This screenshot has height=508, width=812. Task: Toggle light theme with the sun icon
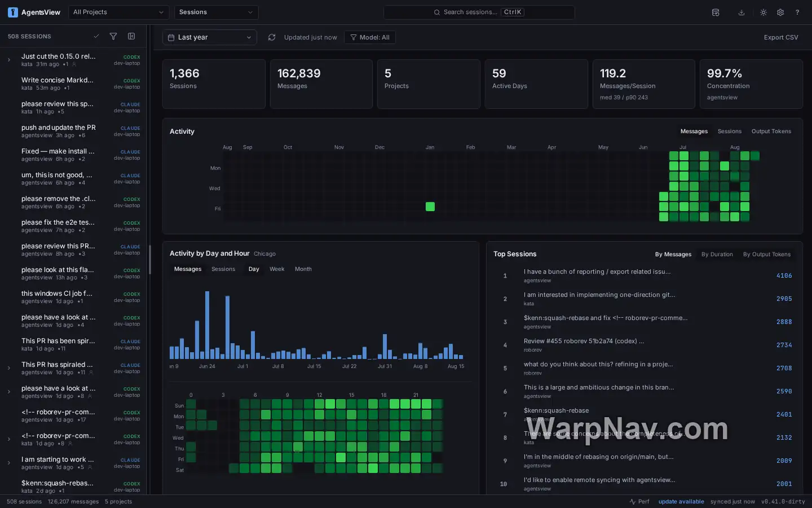tap(764, 12)
